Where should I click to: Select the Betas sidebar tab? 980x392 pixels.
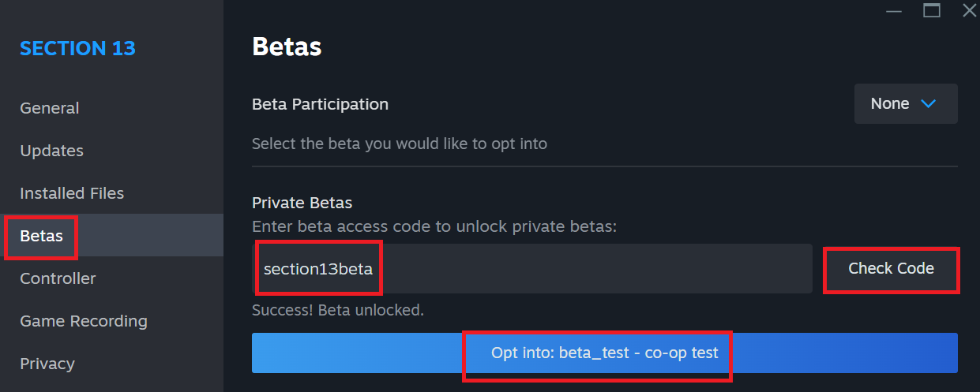pyautogui.click(x=42, y=236)
